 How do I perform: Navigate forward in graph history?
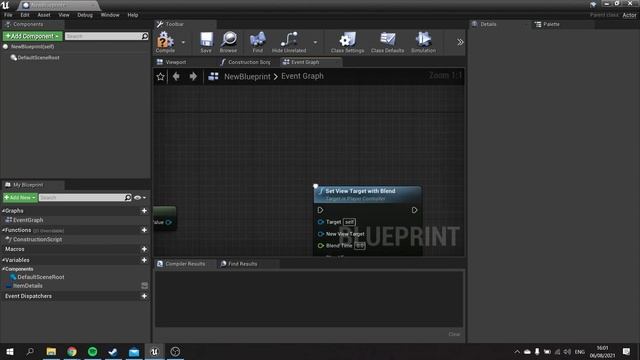point(193,76)
